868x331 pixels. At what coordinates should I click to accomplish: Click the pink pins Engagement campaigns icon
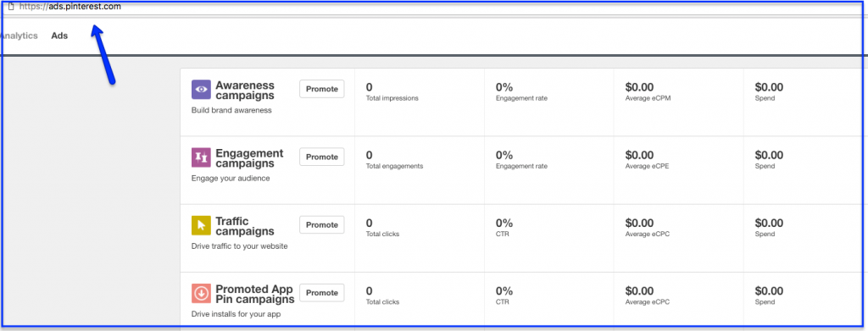pyautogui.click(x=202, y=157)
